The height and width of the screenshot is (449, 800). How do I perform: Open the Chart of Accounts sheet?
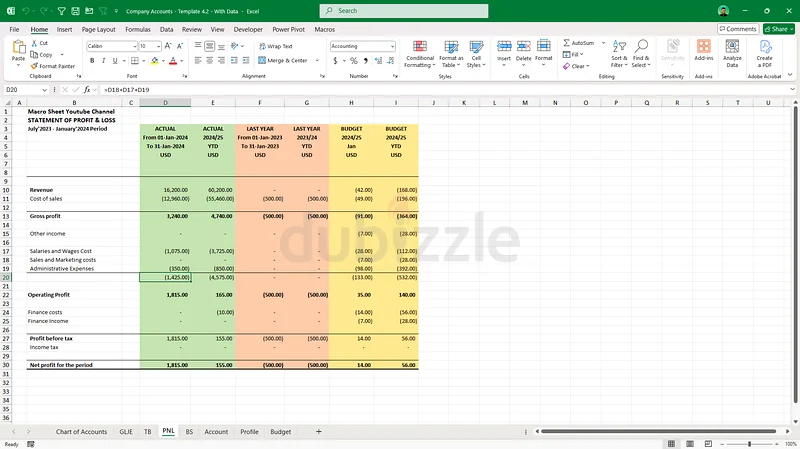point(82,432)
